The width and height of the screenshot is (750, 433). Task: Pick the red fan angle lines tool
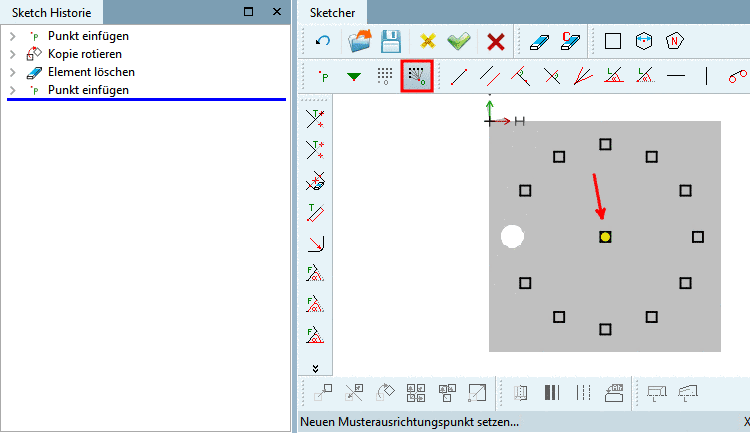(583, 77)
